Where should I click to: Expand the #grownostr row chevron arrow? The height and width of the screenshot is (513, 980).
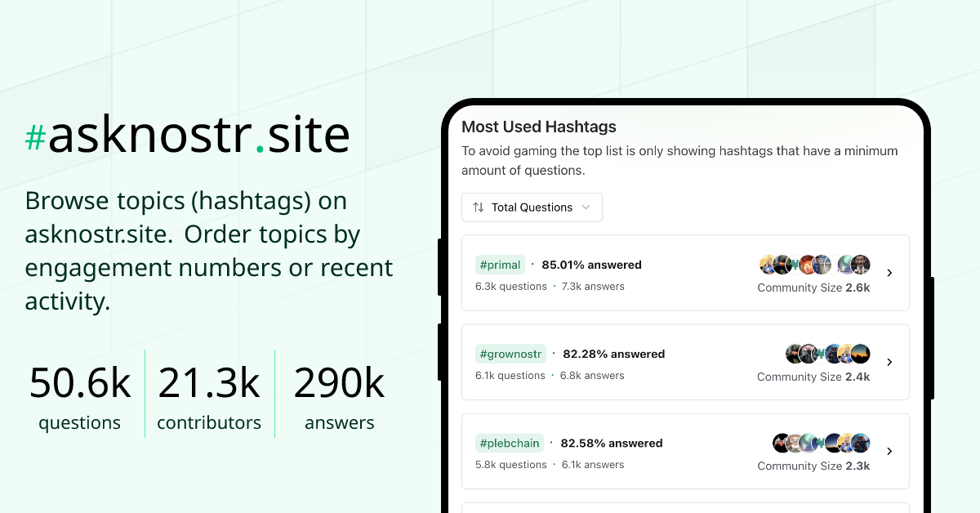(x=889, y=362)
